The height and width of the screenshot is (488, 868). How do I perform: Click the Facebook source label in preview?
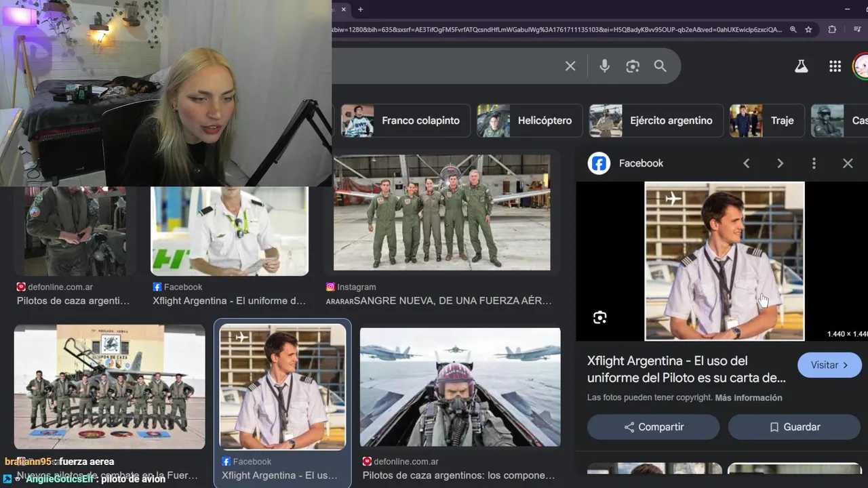(x=641, y=163)
